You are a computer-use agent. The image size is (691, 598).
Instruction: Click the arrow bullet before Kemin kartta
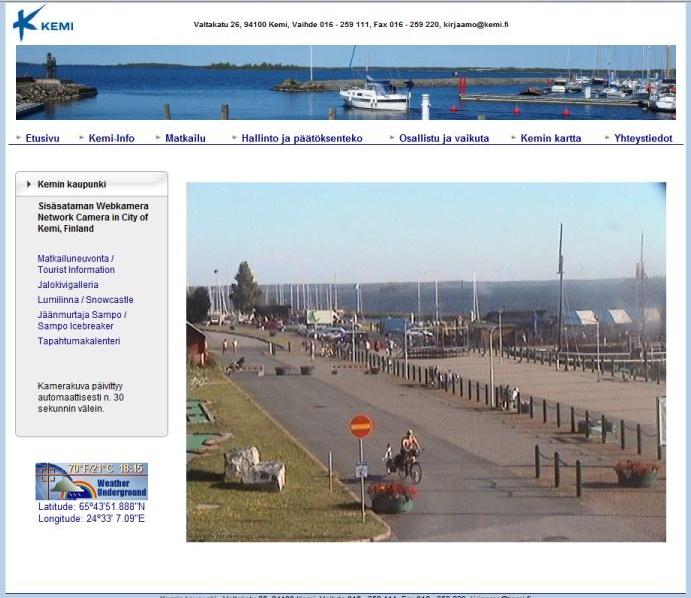pos(514,138)
